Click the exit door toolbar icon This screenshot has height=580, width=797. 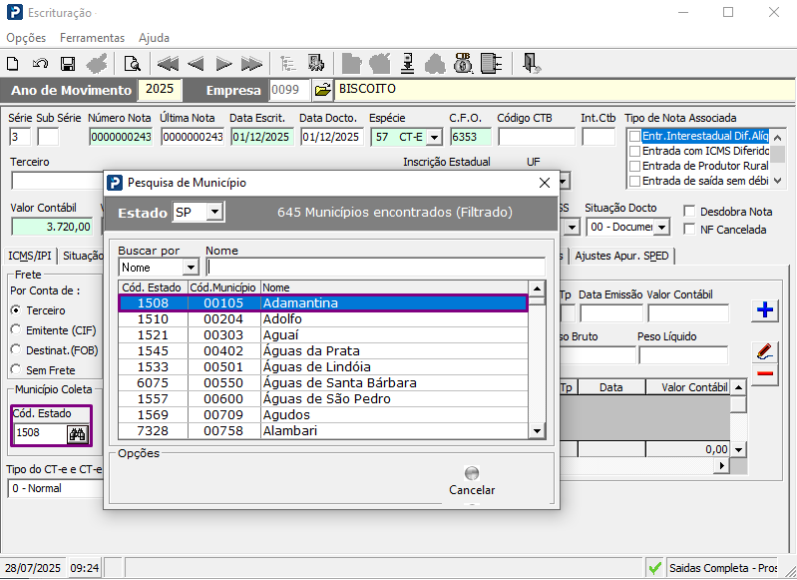point(531,64)
